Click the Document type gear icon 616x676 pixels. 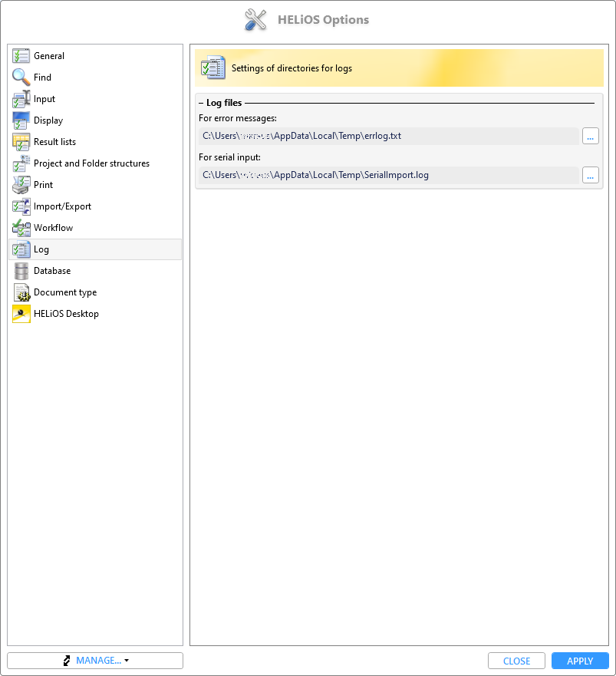21,293
